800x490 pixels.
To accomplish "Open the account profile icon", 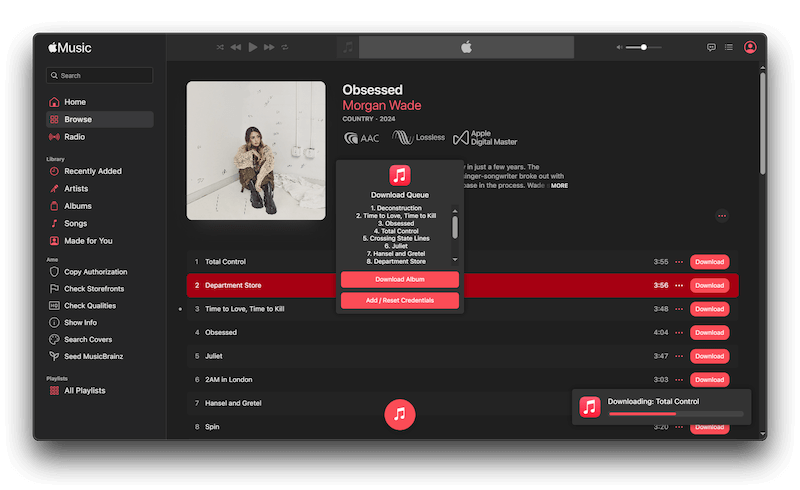I will 750,47.
